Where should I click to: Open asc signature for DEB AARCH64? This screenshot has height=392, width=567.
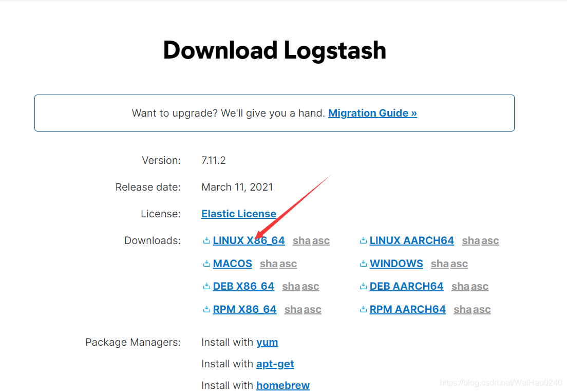coord(480,286)
